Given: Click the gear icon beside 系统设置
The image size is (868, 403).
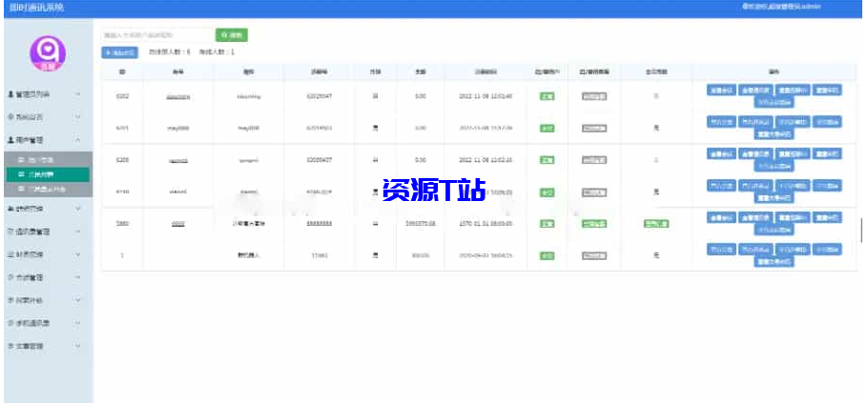Looking at the screenshot, I should point(10,117).
